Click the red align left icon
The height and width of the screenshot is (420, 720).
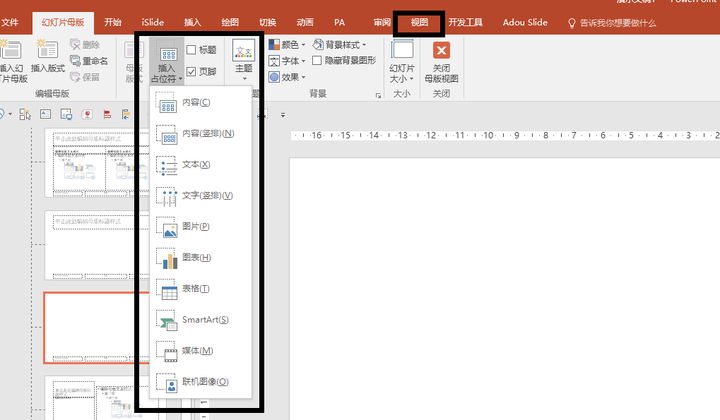[107, 114]
